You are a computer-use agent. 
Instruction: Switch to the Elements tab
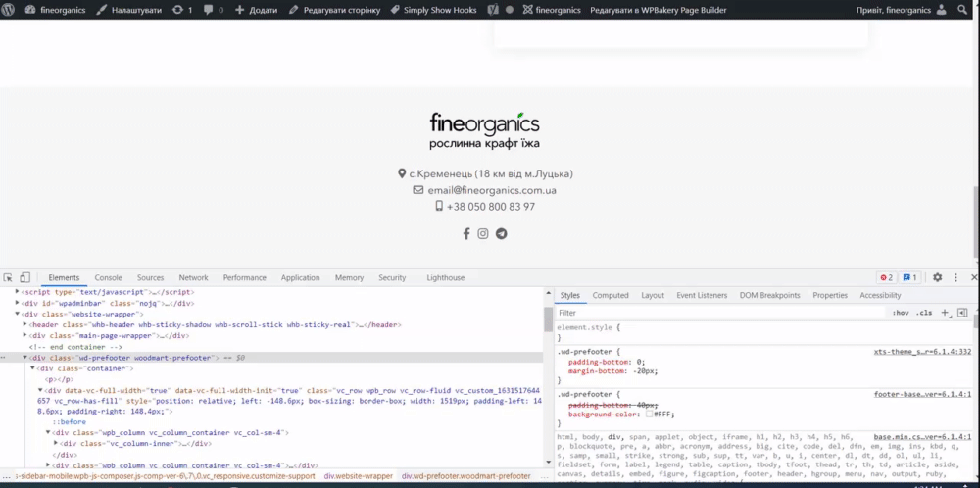tap(65, 278)
